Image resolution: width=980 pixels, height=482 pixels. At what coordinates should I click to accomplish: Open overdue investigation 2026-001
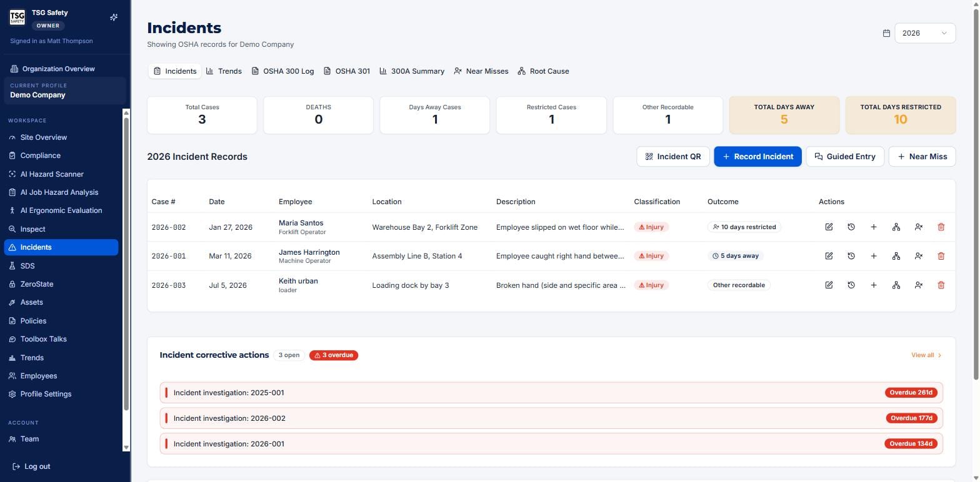click(x=551, y=444)
